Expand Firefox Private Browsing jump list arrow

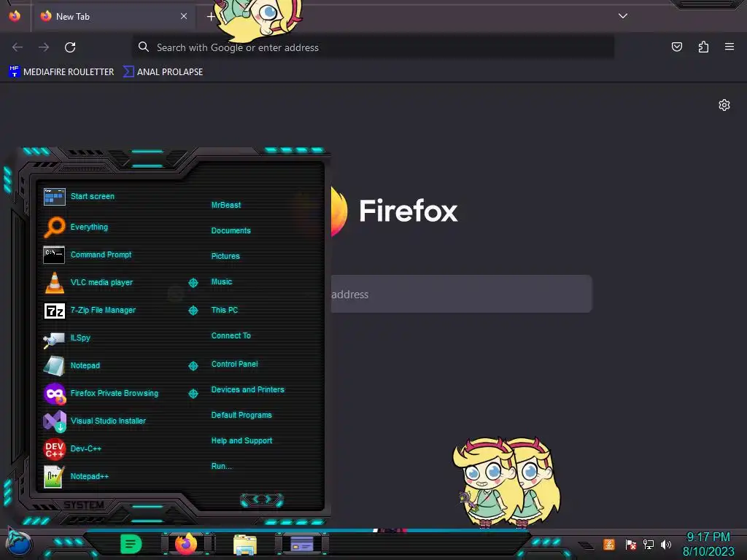(193, 393)
